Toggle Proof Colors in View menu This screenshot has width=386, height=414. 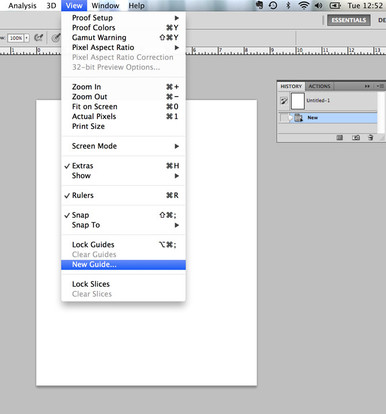[123, 28]
